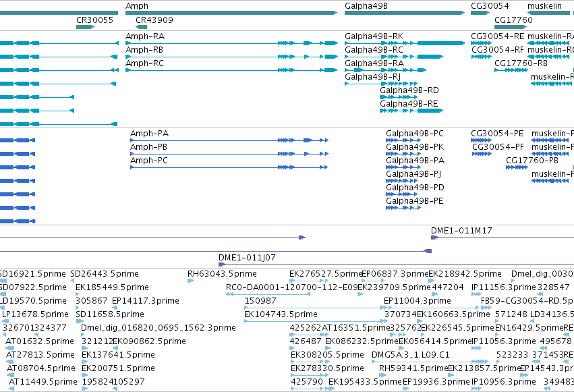
Task: Select the IP11056.3prime EST label
Action: pyautogui.click(x=504, y=342)
